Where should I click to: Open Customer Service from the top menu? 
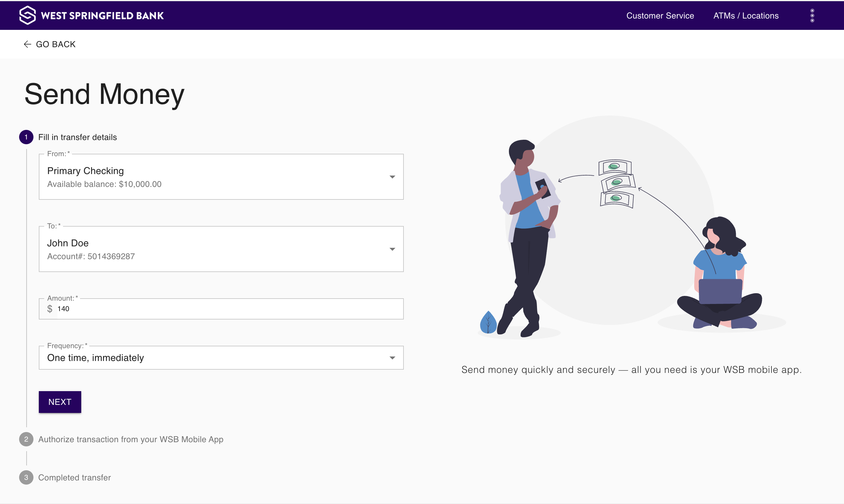point(660,16)
